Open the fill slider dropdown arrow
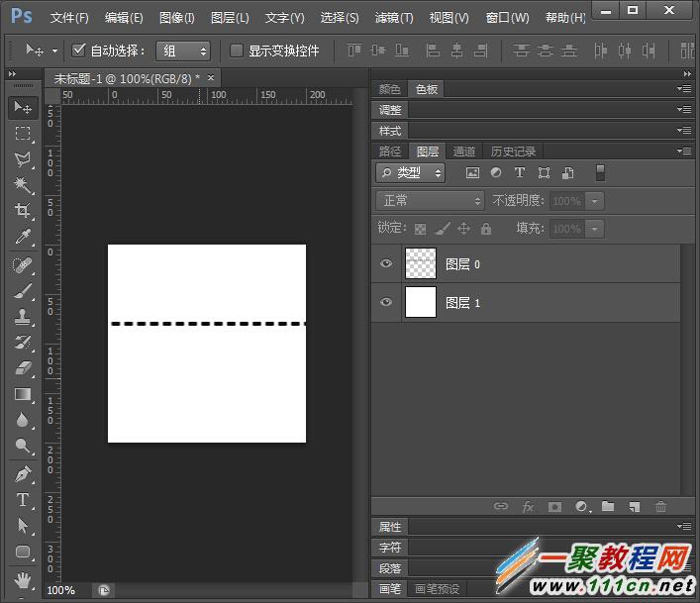The height and width of the screenshot is (603, 700). point(595,230)
